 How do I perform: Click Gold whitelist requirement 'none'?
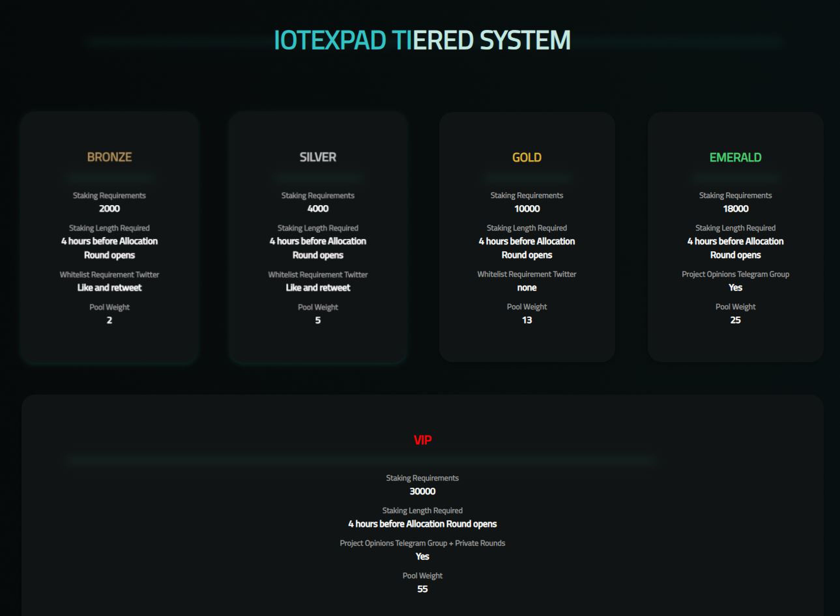[527, 287]
